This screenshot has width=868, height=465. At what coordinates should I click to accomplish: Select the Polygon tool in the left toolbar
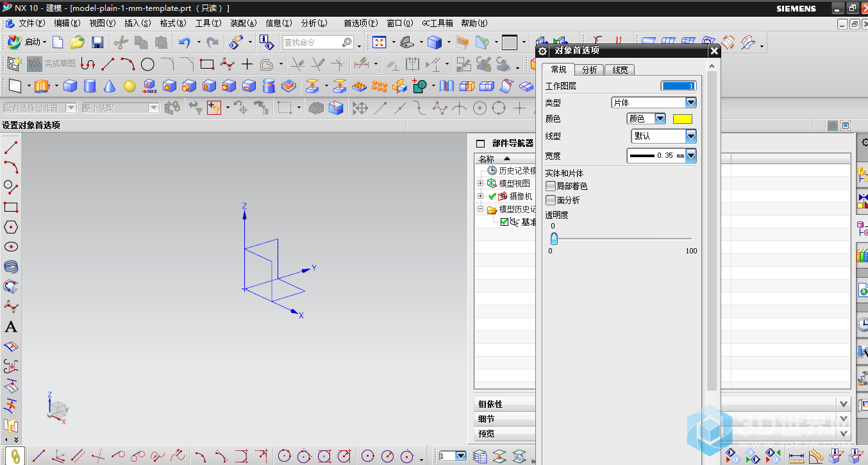tap(11, 227)
